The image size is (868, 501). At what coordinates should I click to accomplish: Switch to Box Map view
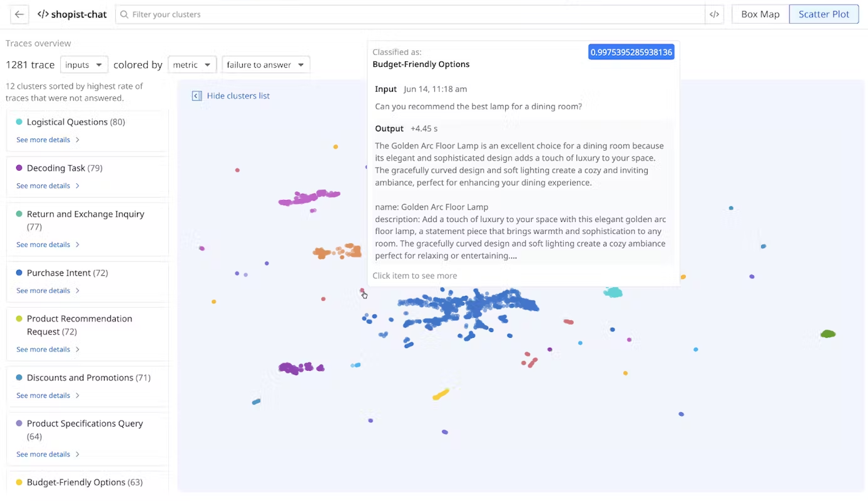click(760, 14)
